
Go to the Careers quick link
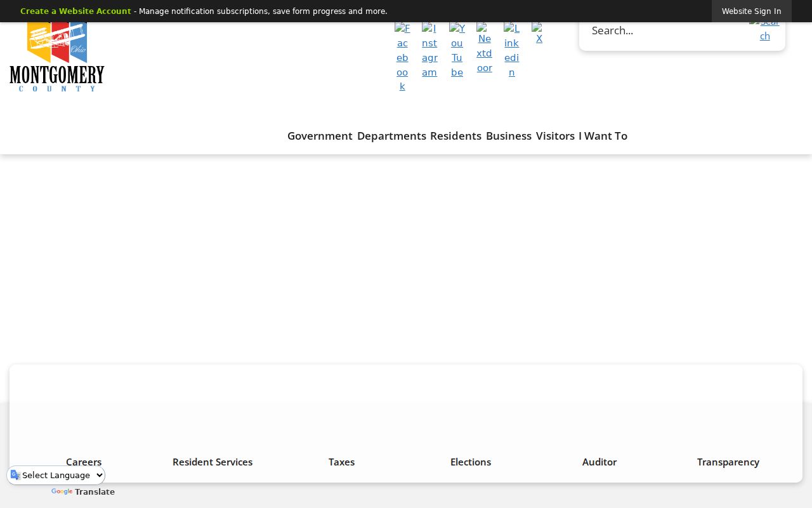[x=84, y=462]
